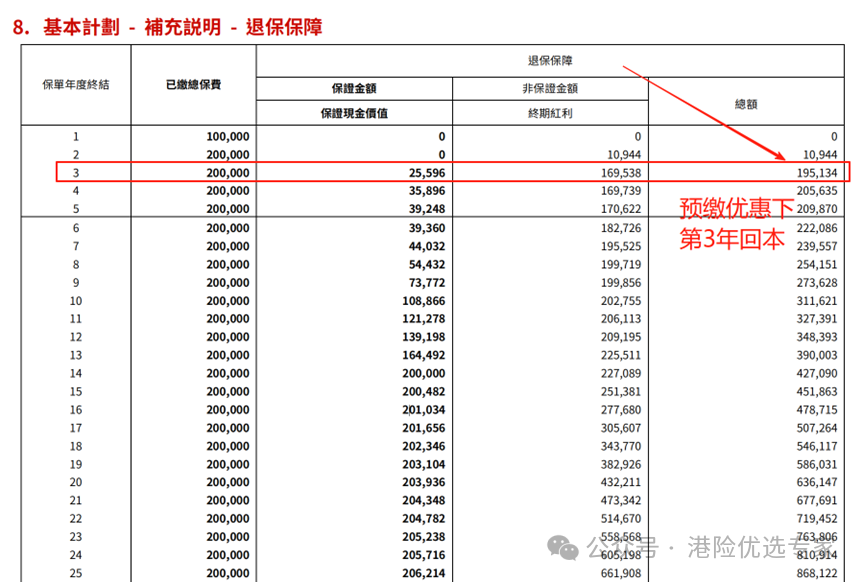Click the 退保保障 group header

pyautogui.click(x=550, y=61)
